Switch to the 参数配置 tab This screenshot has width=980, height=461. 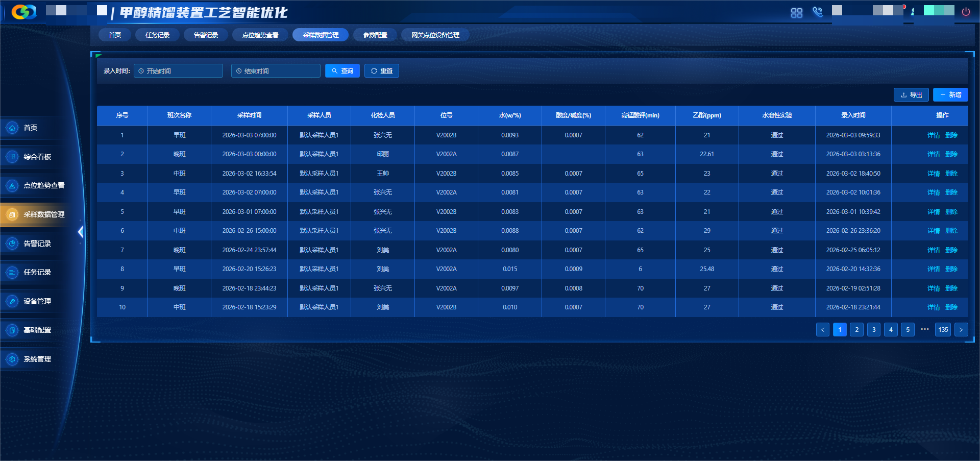coord(375,35)
